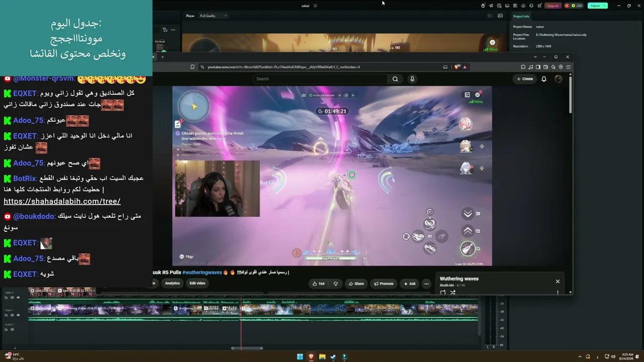Open the headset support icon in Filmora
This screenshot has height=362, width=644.
[x=531, y=6]
